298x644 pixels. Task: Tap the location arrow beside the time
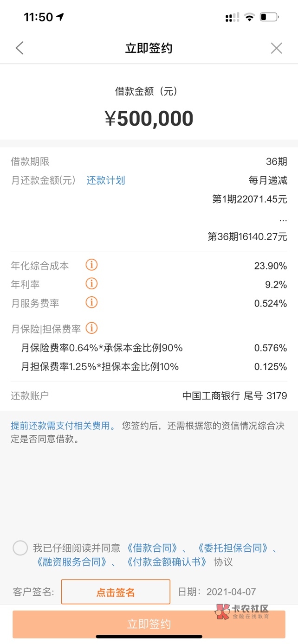[x=60, y=17]
